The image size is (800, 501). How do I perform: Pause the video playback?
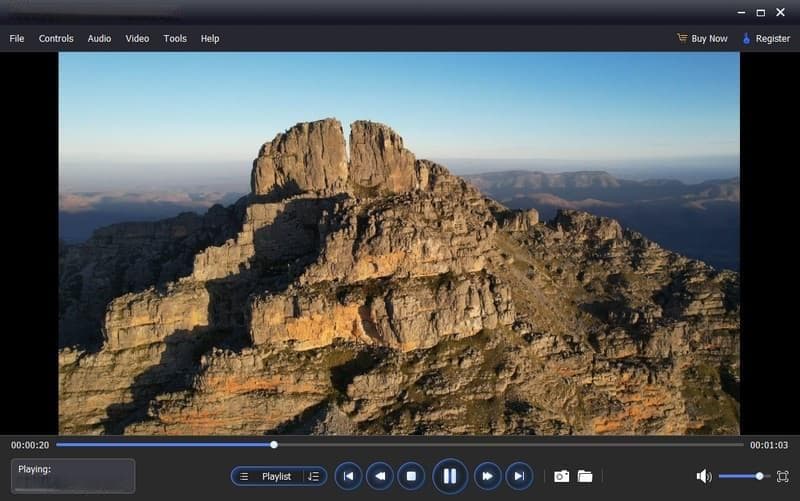(449, 476)
